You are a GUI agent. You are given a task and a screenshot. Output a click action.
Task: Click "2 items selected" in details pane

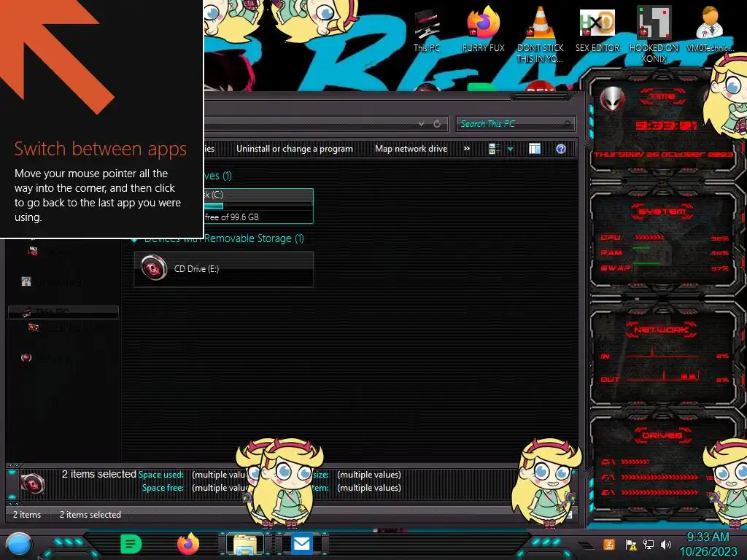pos(98,474)
